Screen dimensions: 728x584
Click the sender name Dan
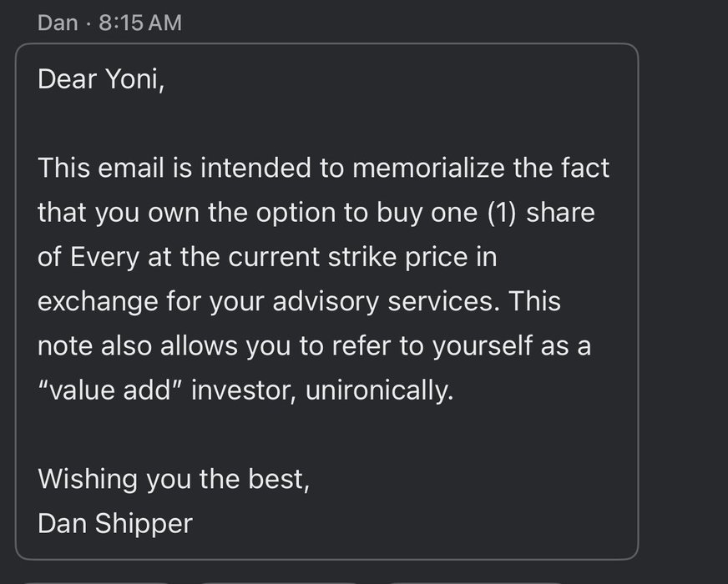[58, 23]
